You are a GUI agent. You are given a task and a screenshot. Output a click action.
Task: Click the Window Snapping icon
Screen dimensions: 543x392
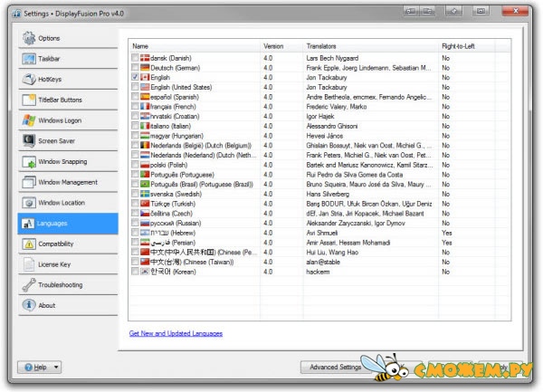coord(29,162)
